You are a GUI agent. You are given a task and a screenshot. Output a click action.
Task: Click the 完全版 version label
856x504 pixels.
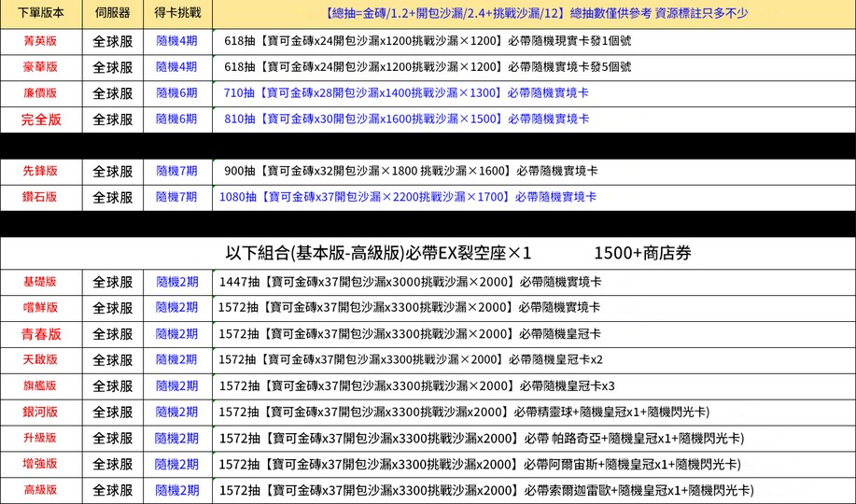click(41, 119)
